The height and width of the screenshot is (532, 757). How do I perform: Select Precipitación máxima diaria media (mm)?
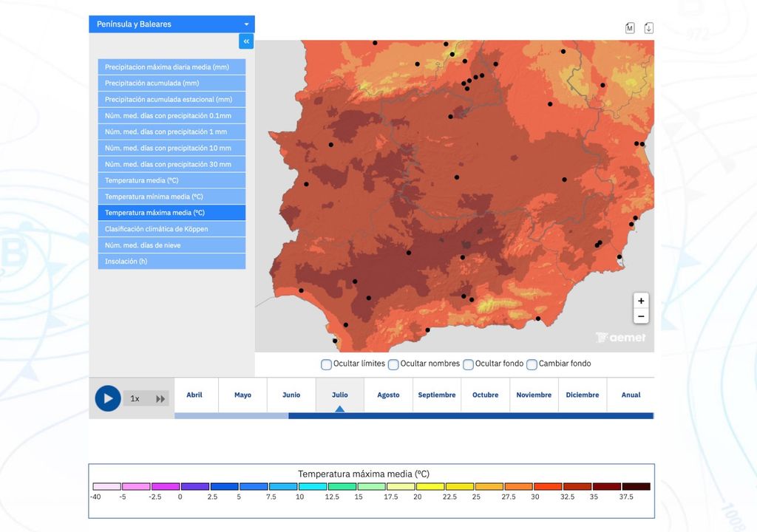(x=172, y=67)
